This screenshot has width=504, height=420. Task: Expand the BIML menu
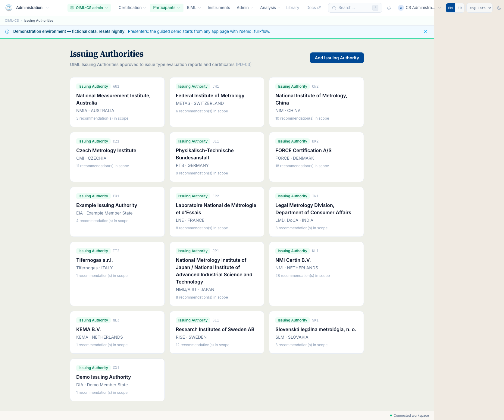(x=194, y=8)
